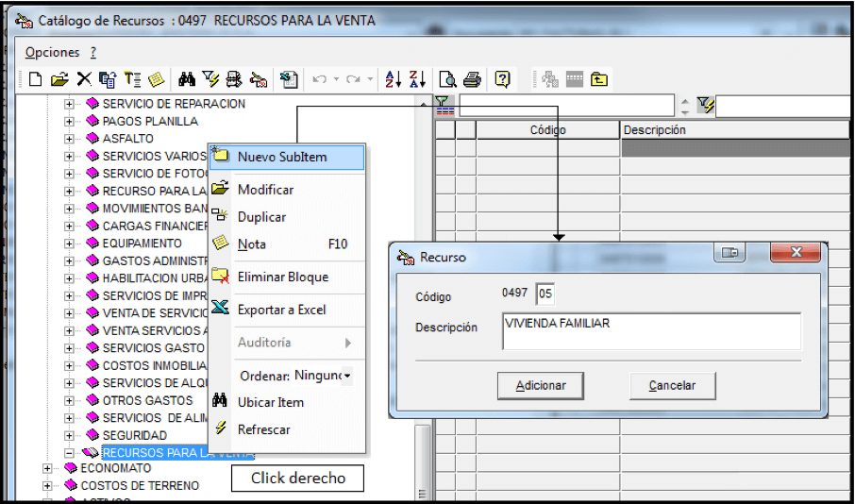855x504 pixels.
Task: Click the binoculars search toolbar icon
Action: 187,79
